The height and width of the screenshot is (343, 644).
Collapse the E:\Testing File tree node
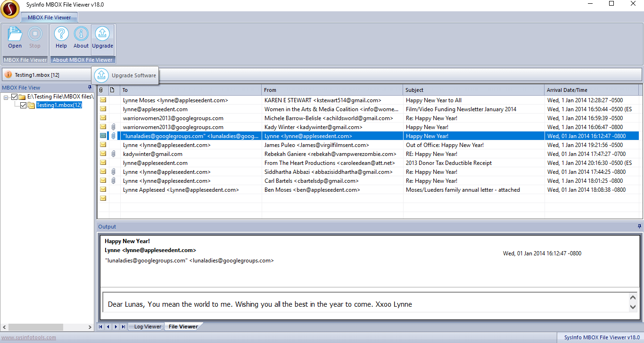6,97
